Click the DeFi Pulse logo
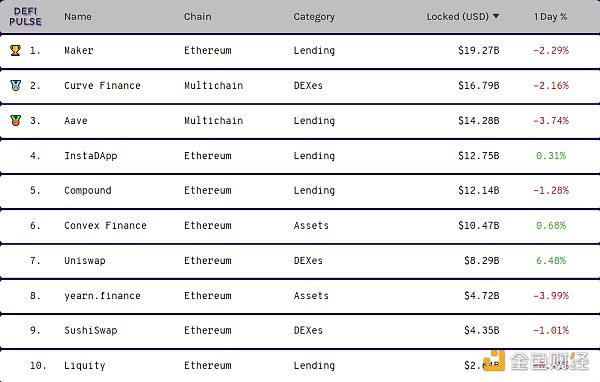The width and height of the screenshot is (600, 382). tap(25, 16)
